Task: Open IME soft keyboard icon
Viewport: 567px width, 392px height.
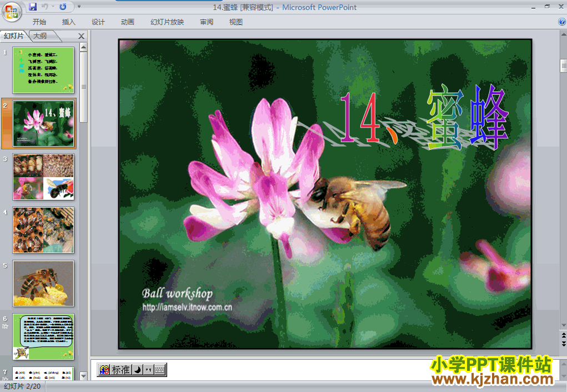Action: point(159,370)
